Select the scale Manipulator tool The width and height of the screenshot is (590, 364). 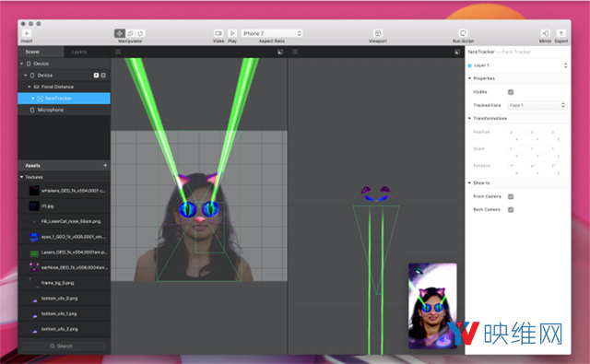click(131, 33)
